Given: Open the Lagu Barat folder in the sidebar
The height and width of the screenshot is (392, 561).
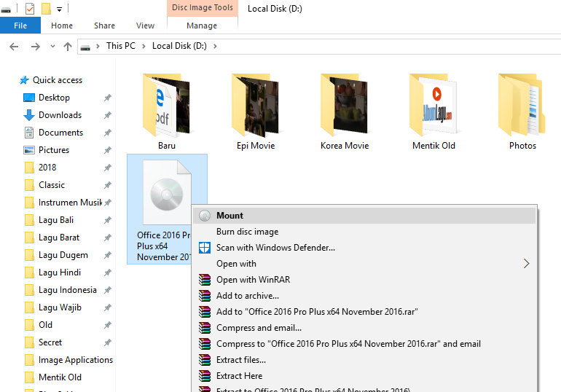Looking at the screenshot, I should 59,238.
